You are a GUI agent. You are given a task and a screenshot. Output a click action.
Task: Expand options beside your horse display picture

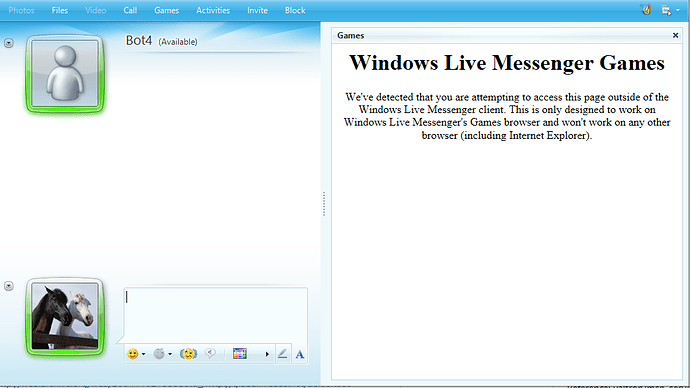click(9, 286)
